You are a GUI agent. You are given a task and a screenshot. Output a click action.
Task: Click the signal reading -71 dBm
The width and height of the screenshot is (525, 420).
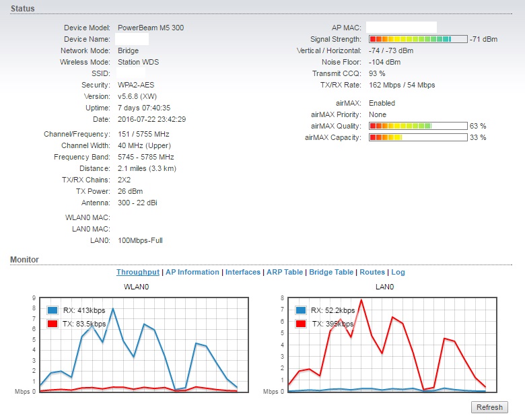[483, 39]
